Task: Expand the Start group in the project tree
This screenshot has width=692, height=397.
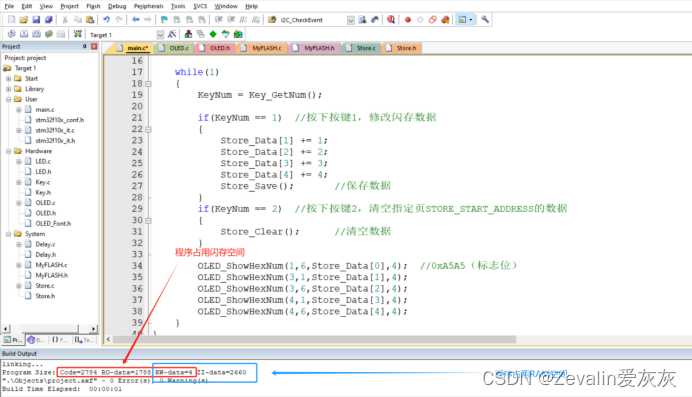Action: [x=8, y=79]
